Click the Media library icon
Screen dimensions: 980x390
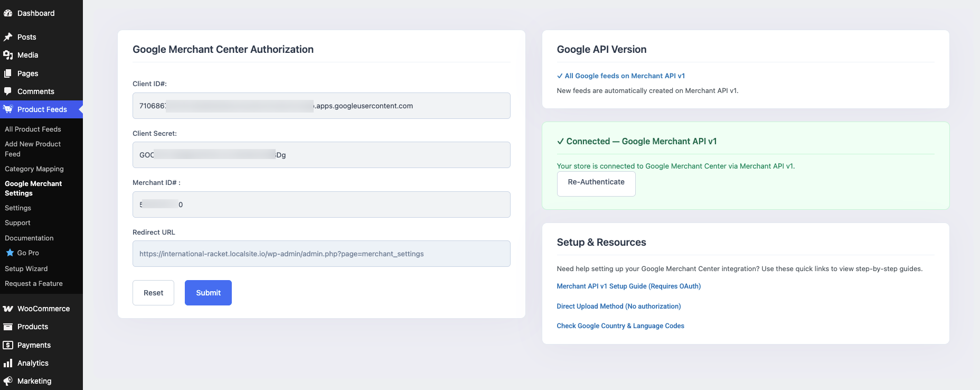8,55
